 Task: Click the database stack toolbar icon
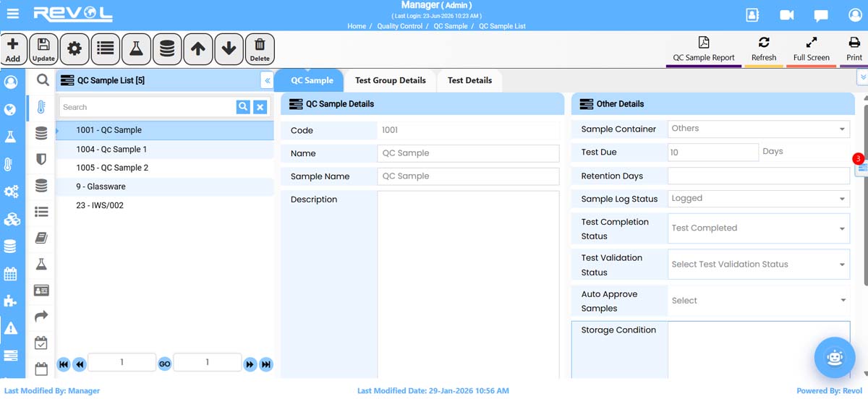tap(167, 49)
